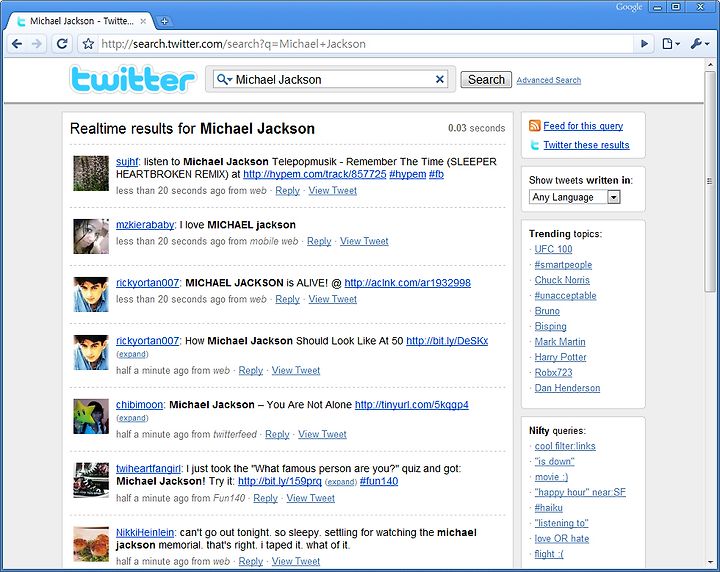Click the vertical scrollbar thumb
Image resolution: width=720 pixels, height=572 pixels.
click(x=710, y=181)
